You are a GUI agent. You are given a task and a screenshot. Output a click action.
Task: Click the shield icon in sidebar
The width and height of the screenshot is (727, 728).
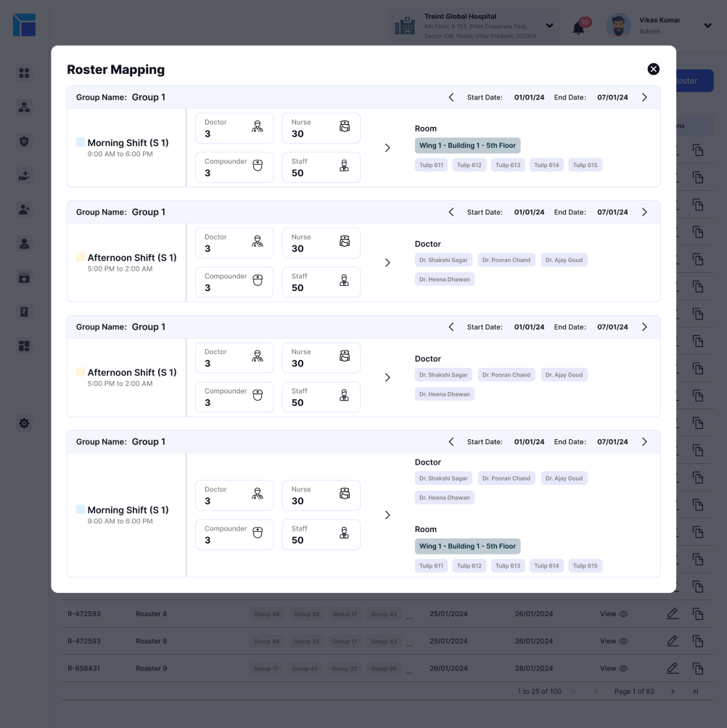pos(24,142)
